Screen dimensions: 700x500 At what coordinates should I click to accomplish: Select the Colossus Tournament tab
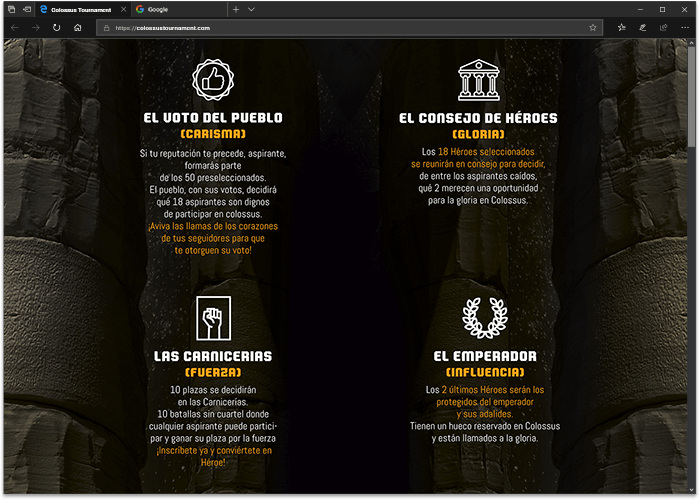point(80,9)
